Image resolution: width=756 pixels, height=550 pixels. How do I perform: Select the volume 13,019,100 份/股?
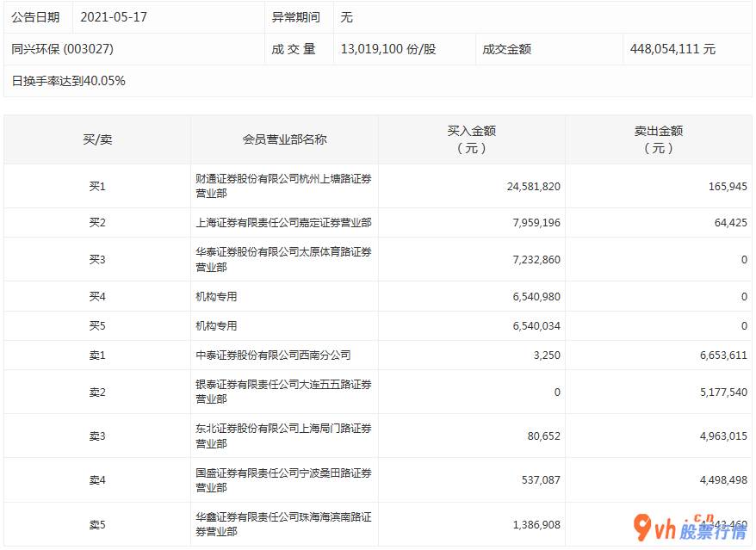388,49
